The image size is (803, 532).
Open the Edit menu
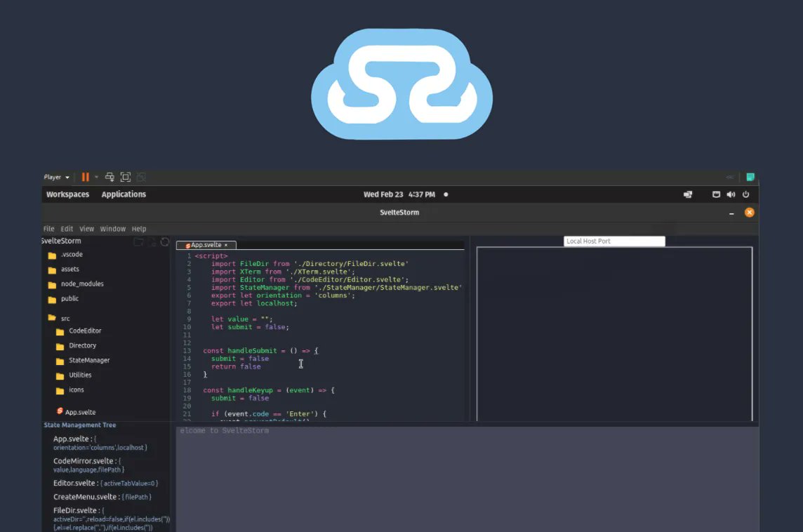[67, 229]
